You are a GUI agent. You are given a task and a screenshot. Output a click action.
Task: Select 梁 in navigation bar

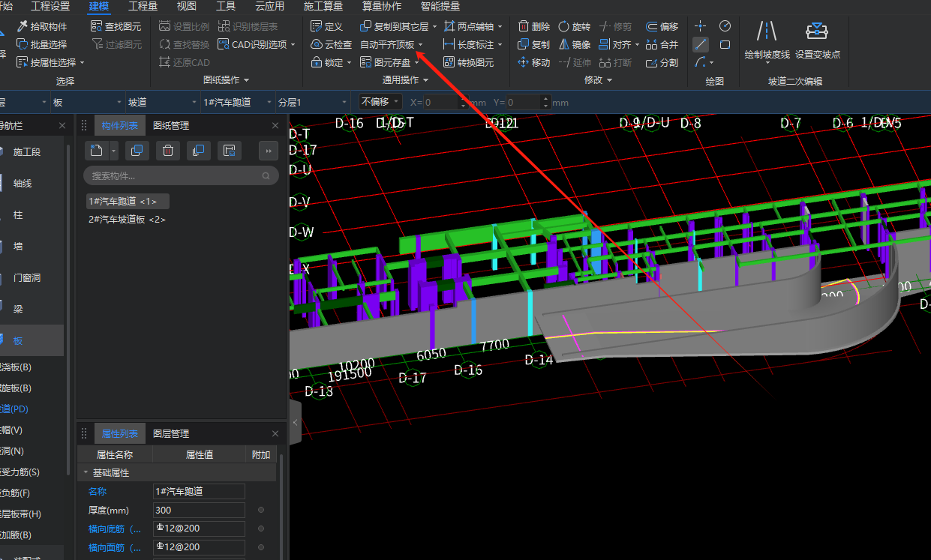(17, 309)
